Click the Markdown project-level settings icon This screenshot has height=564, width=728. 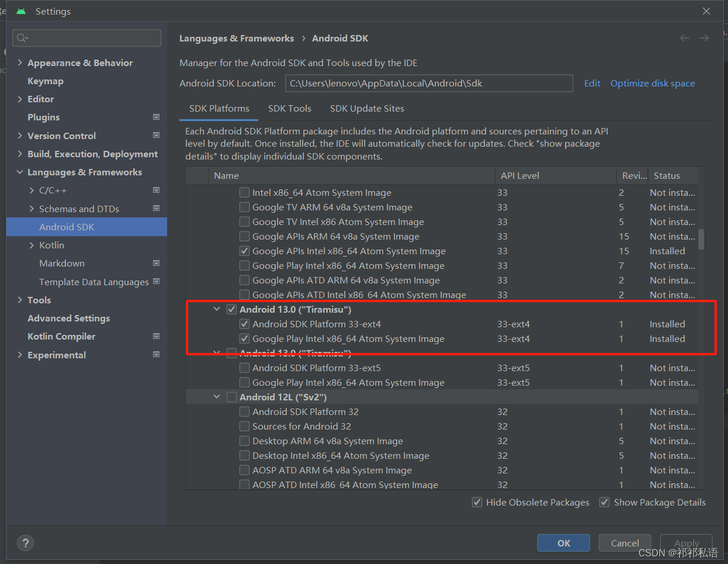point(156,263)
